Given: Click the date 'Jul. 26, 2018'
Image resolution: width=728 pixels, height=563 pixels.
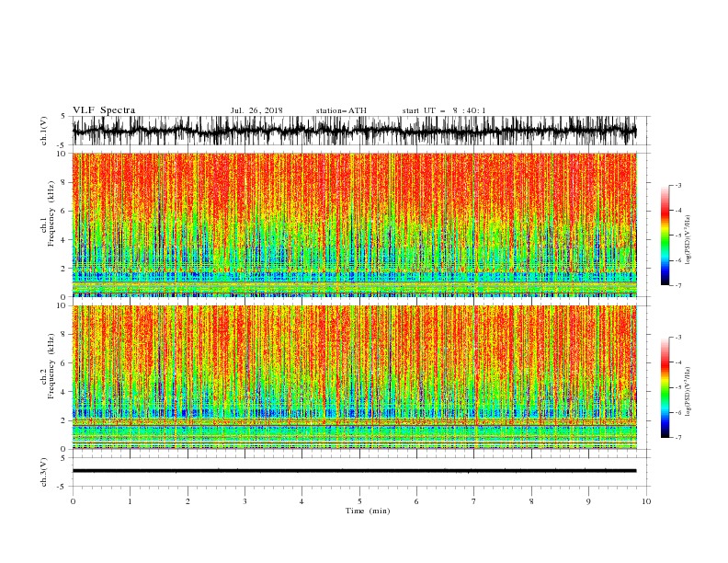Looking at the screenshot, I should [x=256, y=110].
